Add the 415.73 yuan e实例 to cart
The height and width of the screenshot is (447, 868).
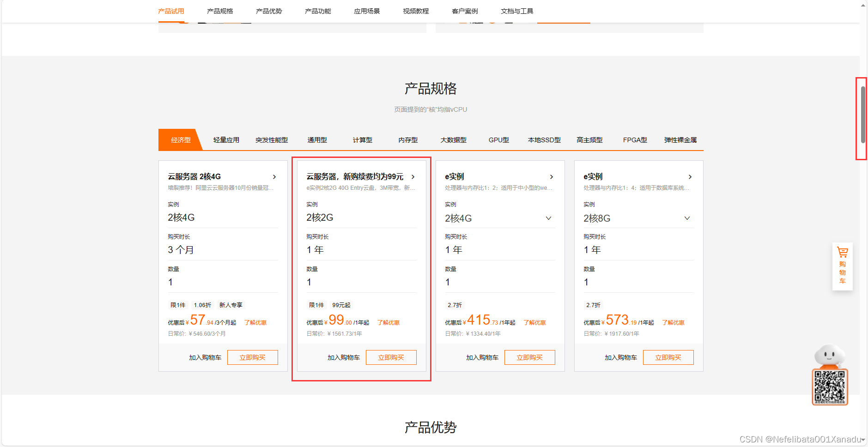482,357
